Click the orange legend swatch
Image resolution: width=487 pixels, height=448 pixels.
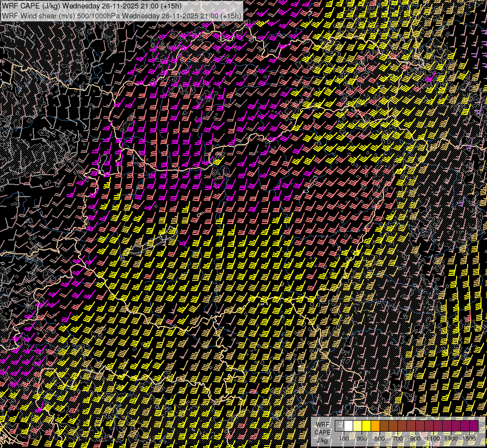click(x=376, y=426)
